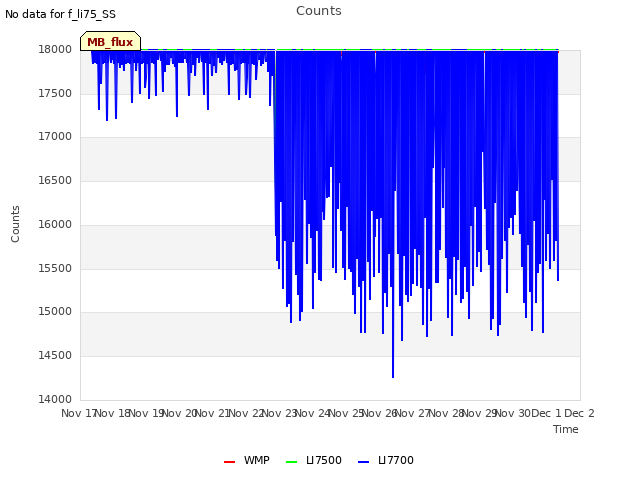Click the Nov 29 x-axis date label

click(x=480, y=413)
